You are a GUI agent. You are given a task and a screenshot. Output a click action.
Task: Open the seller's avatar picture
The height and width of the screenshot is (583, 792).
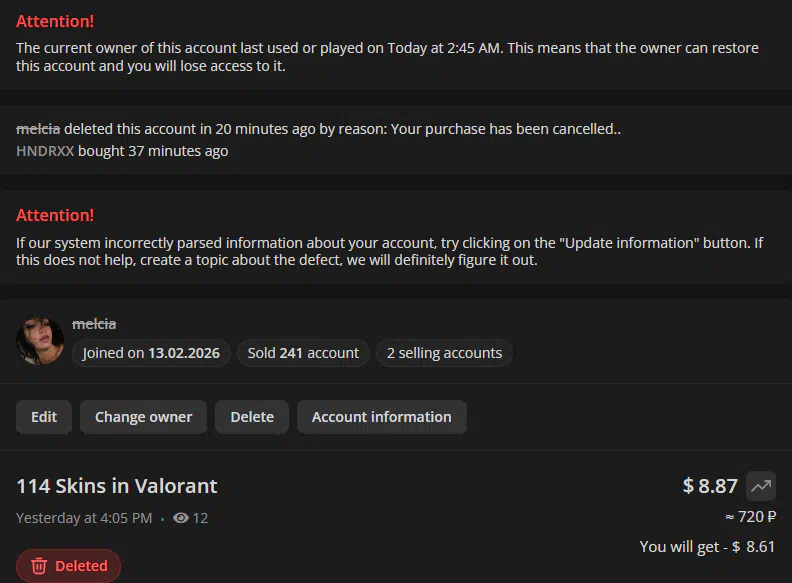pyautogui.click(x=41, y=341)
